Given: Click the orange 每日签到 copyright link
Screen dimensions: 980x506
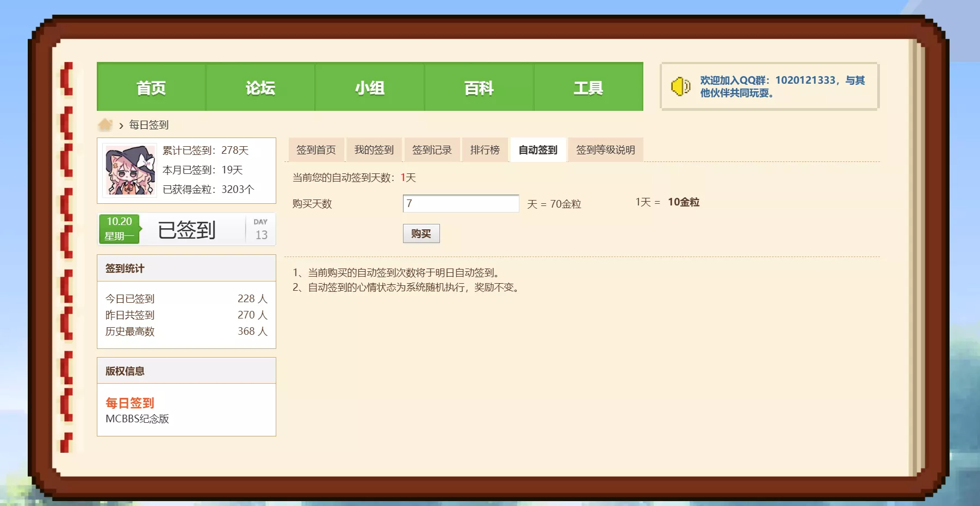Looking at the screenshot, I should pyautogui.click(x=130, y=403).
